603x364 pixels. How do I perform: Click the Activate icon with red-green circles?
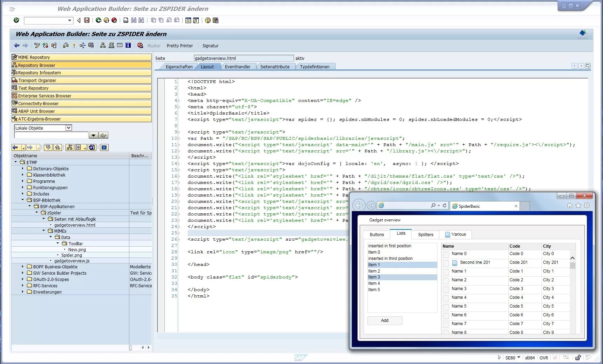(45, 46)
